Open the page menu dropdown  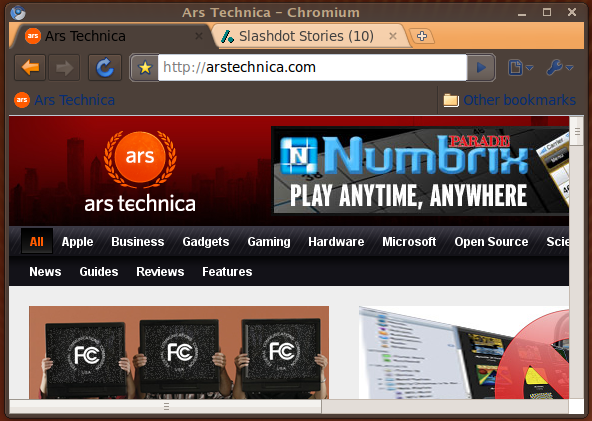pyautogui.click(x=520, y=68)
